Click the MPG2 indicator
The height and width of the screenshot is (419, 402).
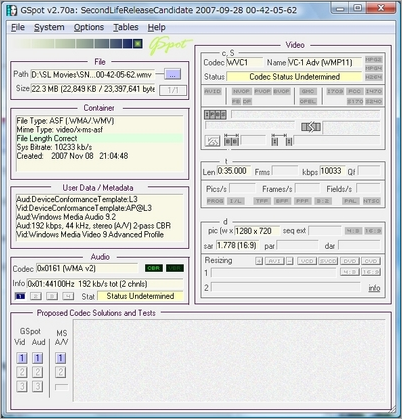(373, 60)
